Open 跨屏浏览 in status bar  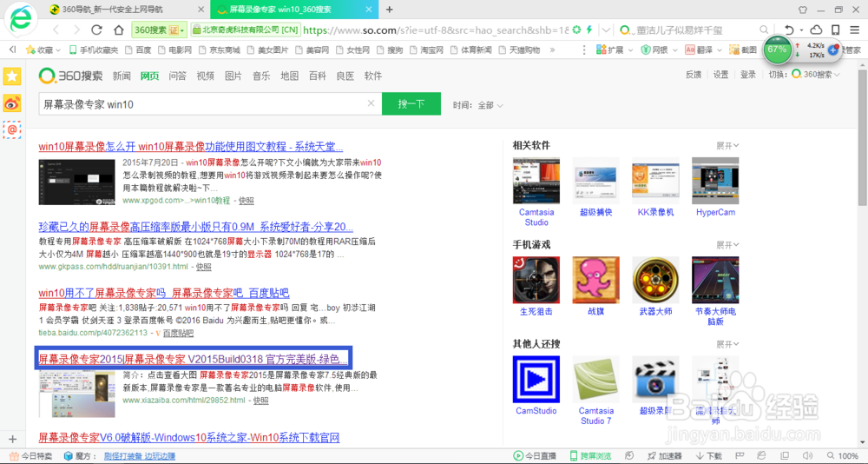pyautogui.click(x=590, y=455)
